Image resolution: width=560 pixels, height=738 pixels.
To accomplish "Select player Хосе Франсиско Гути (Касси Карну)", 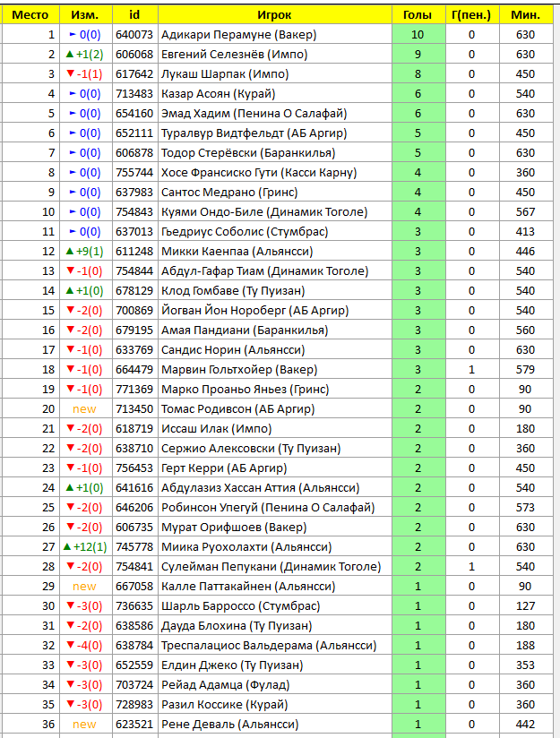I will tap(259, 173).
